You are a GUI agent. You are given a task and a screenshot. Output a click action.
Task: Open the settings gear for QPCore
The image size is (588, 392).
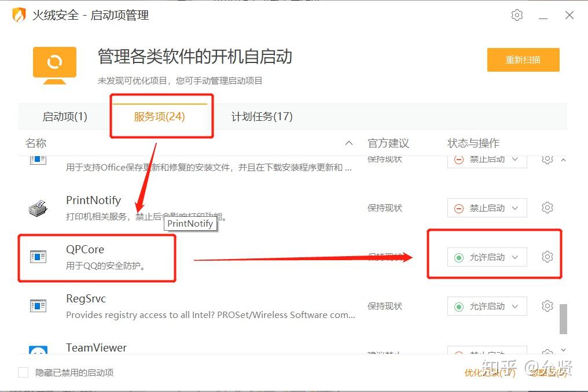tap(547, 257)
